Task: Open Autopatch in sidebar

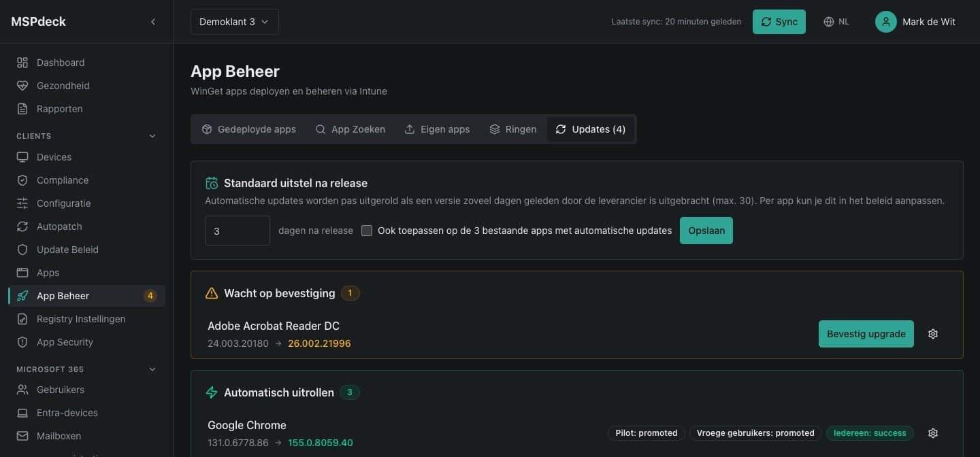Action: [x=86, y=226]
